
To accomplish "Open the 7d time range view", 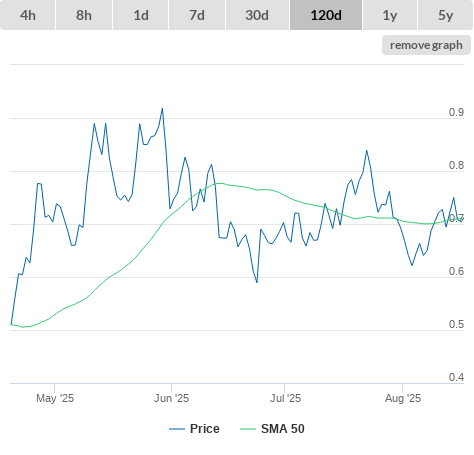I will pyautogui.click(x=197, y=15).
